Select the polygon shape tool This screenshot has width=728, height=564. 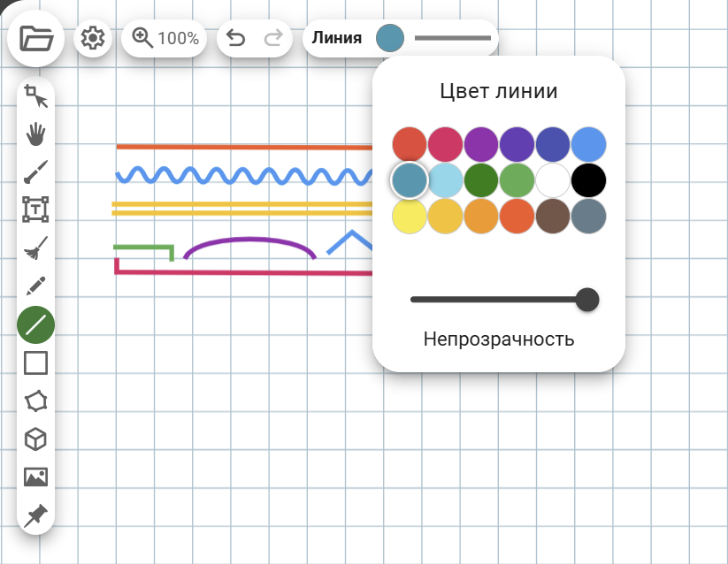(36, 401)
